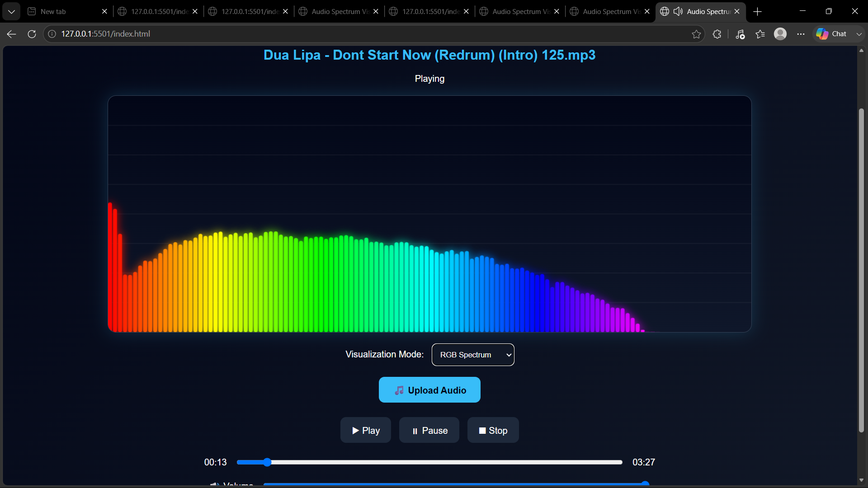
Task: Click the seek slider handle
Action: (267, 462)
